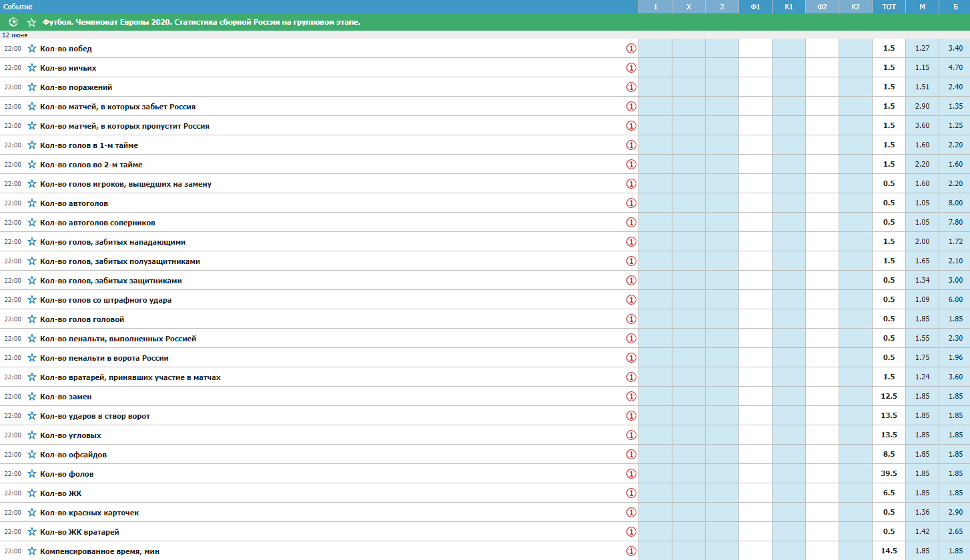The image size is (970, 560).
Task: Add Кол-во побед to favorites with star
Action: (31, 49)
